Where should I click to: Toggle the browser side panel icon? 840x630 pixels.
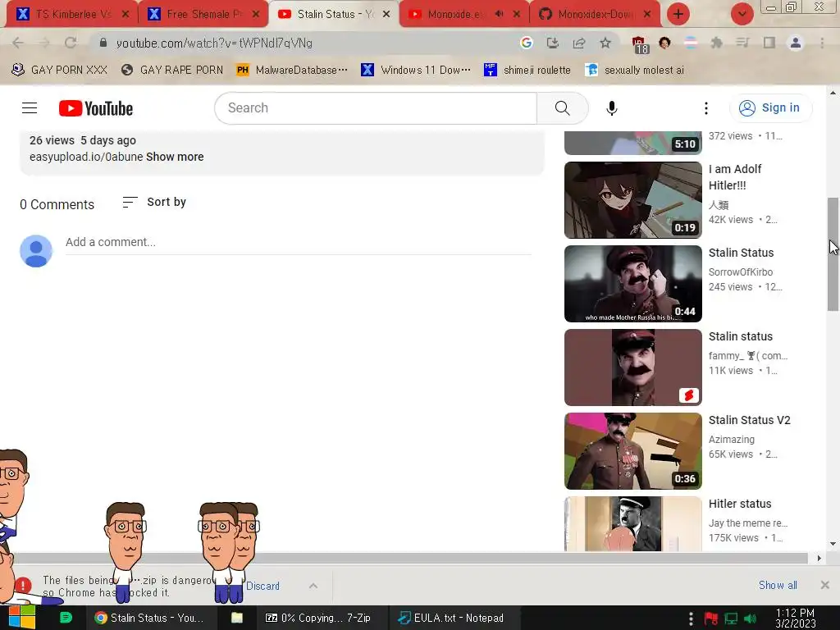769,43
